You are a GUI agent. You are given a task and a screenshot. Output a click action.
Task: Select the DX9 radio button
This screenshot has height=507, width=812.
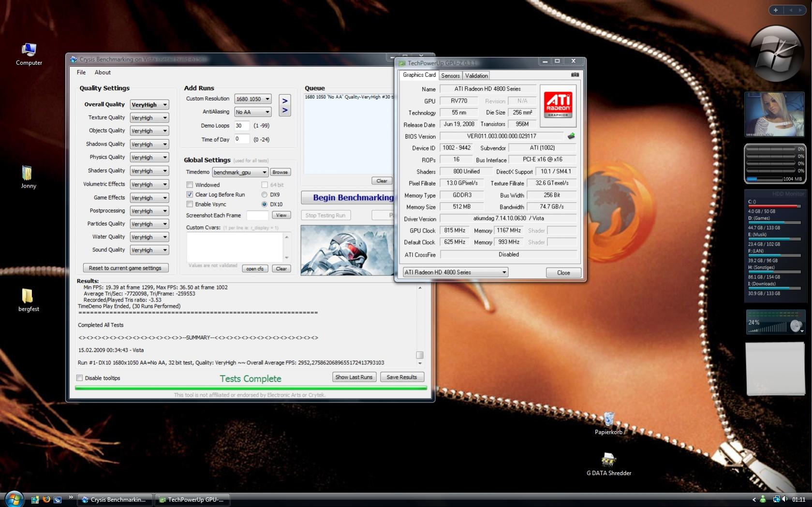point(264,194)
